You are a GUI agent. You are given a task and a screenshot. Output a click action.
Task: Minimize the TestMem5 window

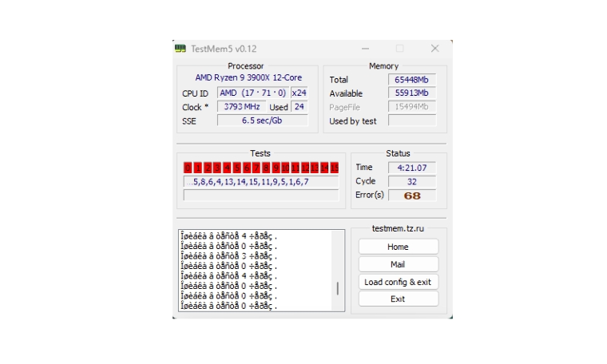point(365,49)
